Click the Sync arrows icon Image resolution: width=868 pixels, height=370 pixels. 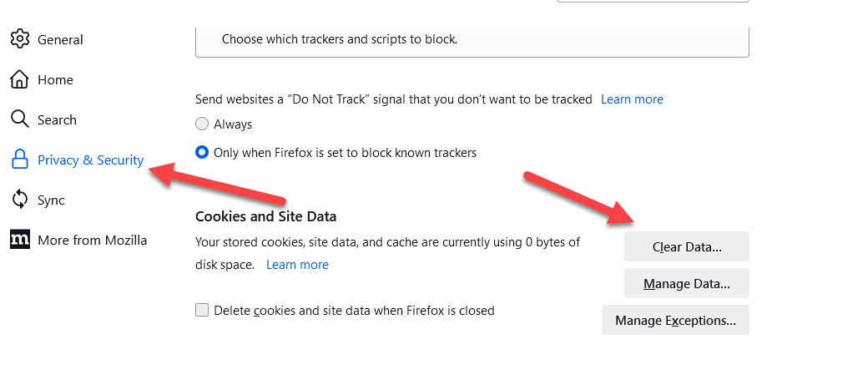[x=20, y=200]
